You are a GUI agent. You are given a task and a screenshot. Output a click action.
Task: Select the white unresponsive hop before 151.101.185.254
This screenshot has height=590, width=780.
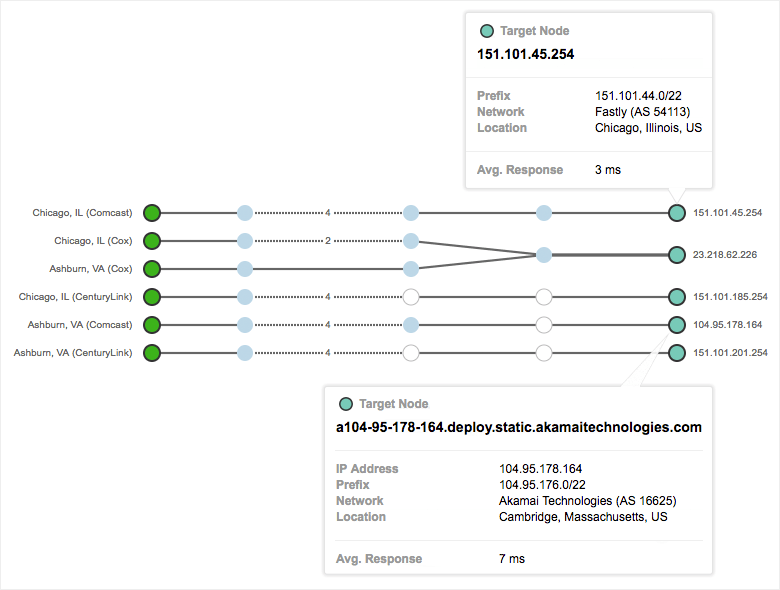pos(544,297)
